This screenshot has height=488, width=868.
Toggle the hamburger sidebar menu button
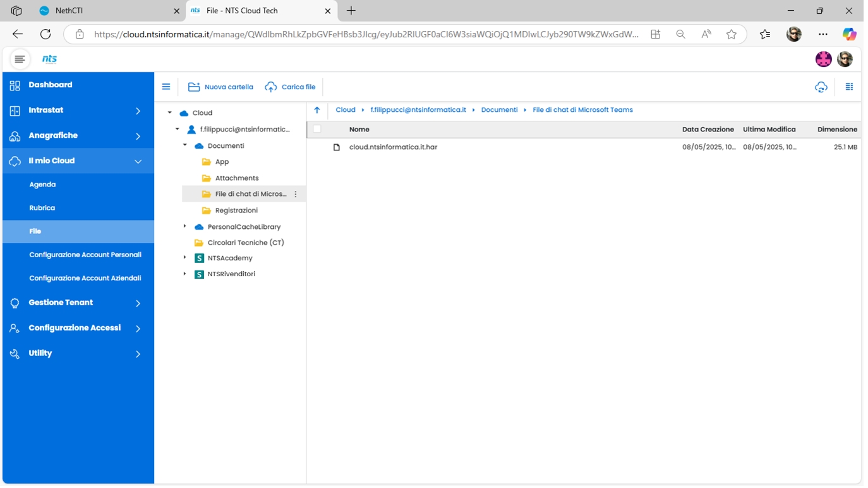[20, 59]
